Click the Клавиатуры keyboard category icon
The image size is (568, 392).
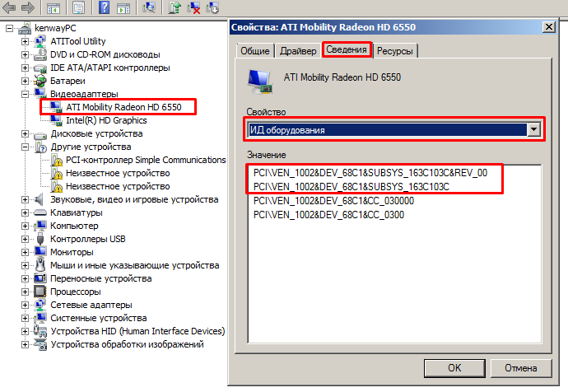[40, 212]
